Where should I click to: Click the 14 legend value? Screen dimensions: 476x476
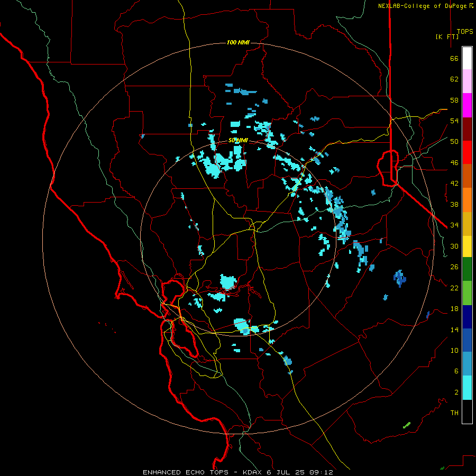[x=454, y=329]
